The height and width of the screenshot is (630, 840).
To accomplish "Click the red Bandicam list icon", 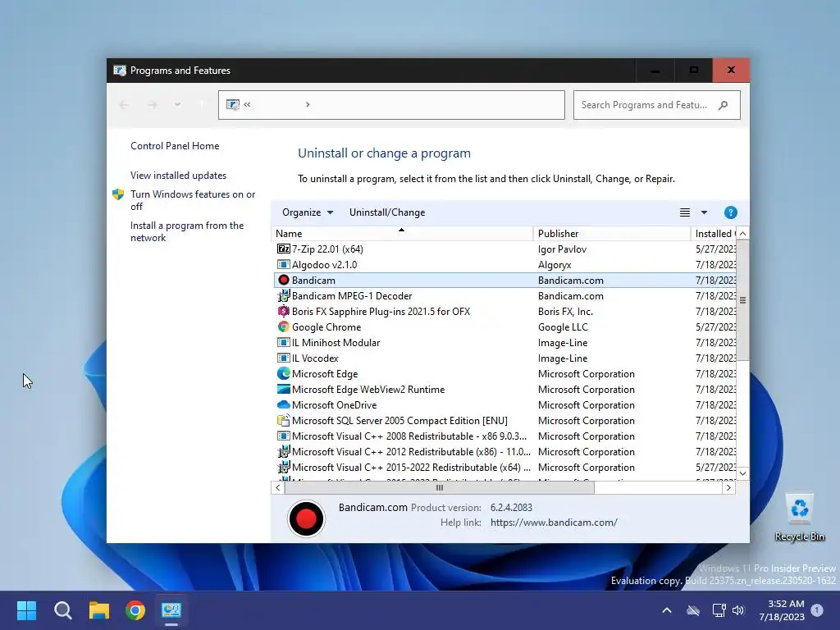I will (283, 281).
